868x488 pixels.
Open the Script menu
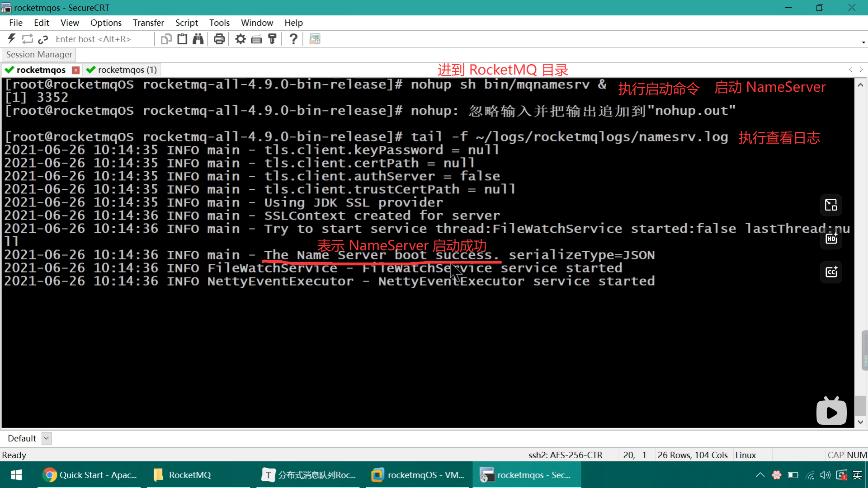[186, 23]
